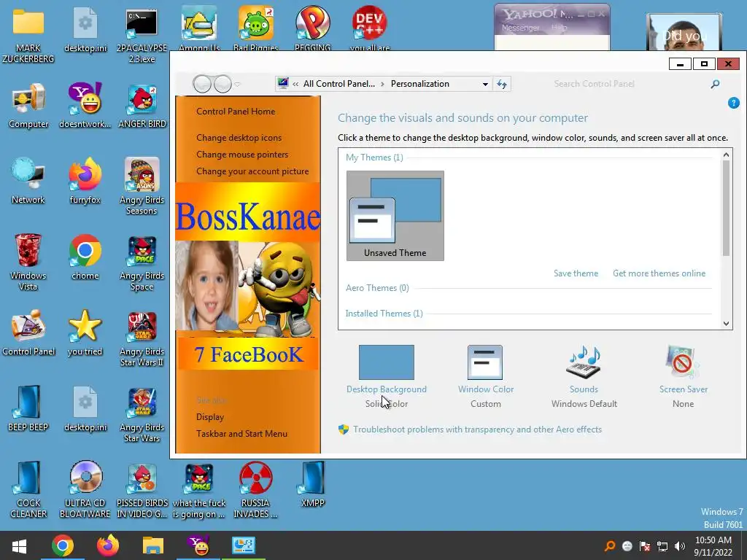Click the Help question mark icon

[x=734, y=103]
